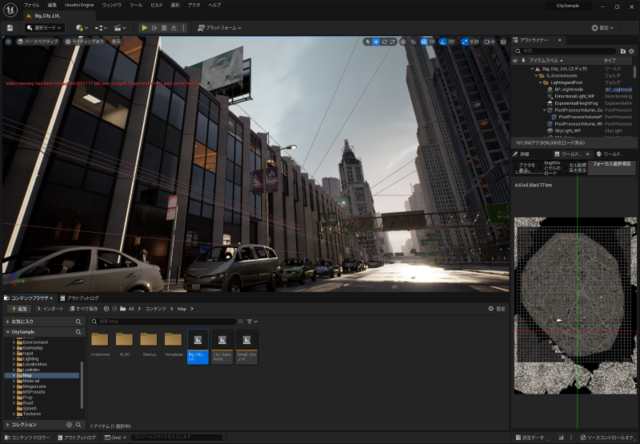This screenshot has height=444, width=640.
Task: Switch to the 詳細 details tab
Action: pyautogui.click(x=522, y=154)
